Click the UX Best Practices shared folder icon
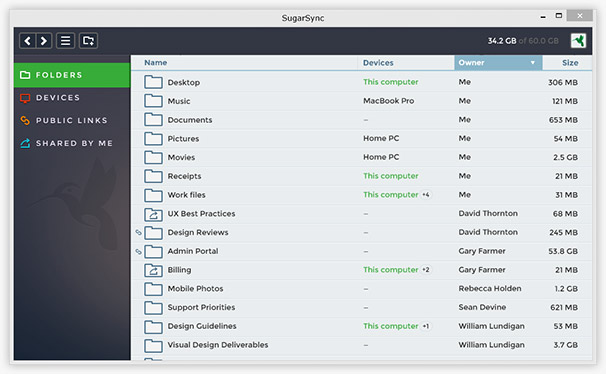Screen dimensions: 606x374 153,214
